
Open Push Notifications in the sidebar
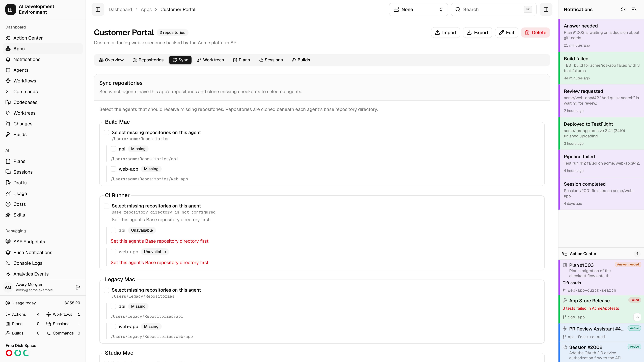click(43, 252)
